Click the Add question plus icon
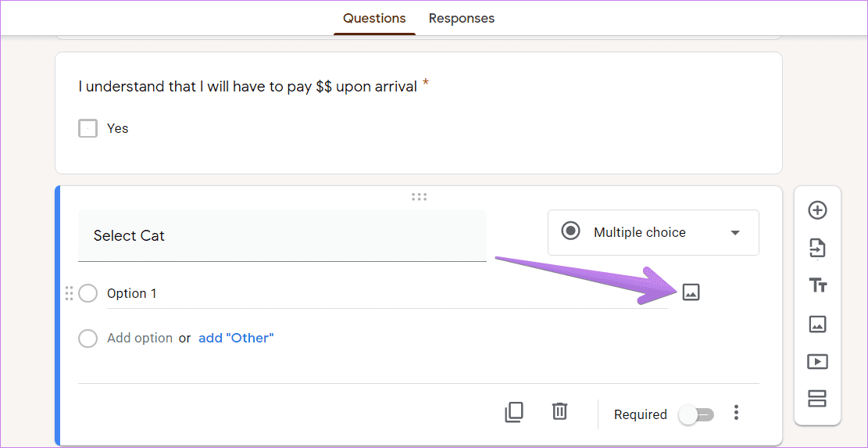 click(x=818, y=210)
